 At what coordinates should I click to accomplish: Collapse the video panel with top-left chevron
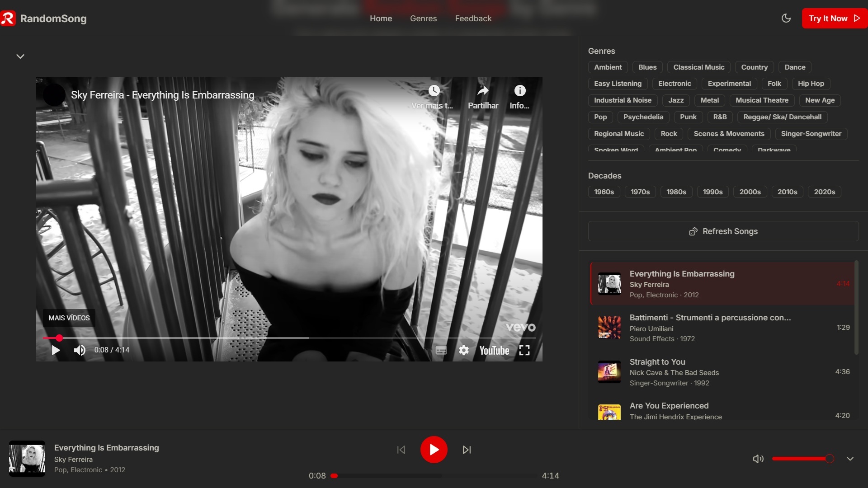(x=20, y=56)
